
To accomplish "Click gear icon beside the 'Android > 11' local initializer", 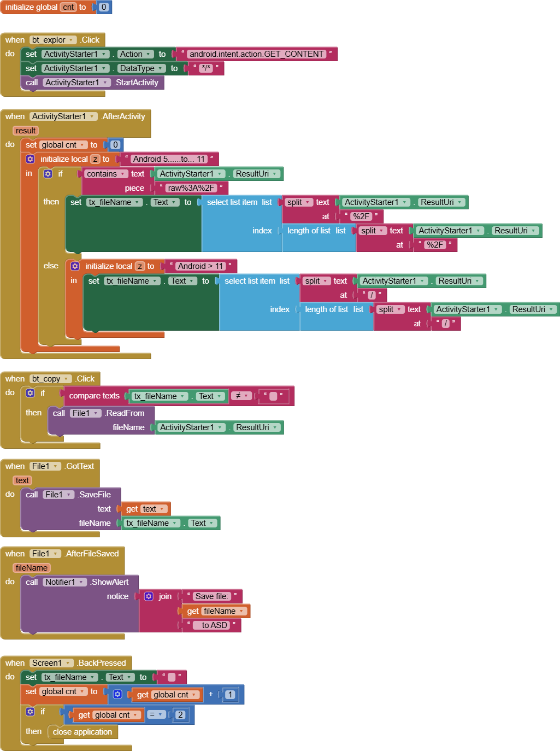I will pyautogui.click(x=75, y=266).
